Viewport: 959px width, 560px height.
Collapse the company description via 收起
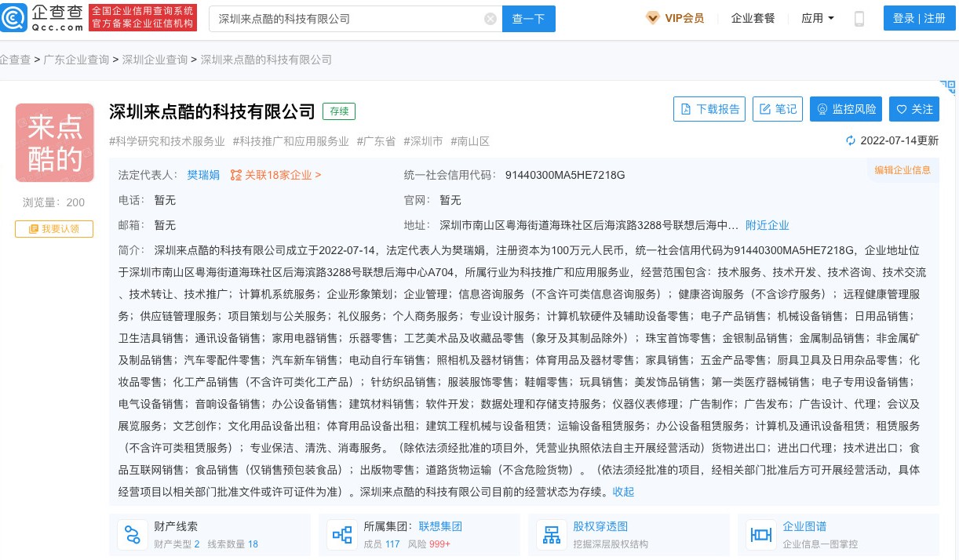(x=623, y=492)
